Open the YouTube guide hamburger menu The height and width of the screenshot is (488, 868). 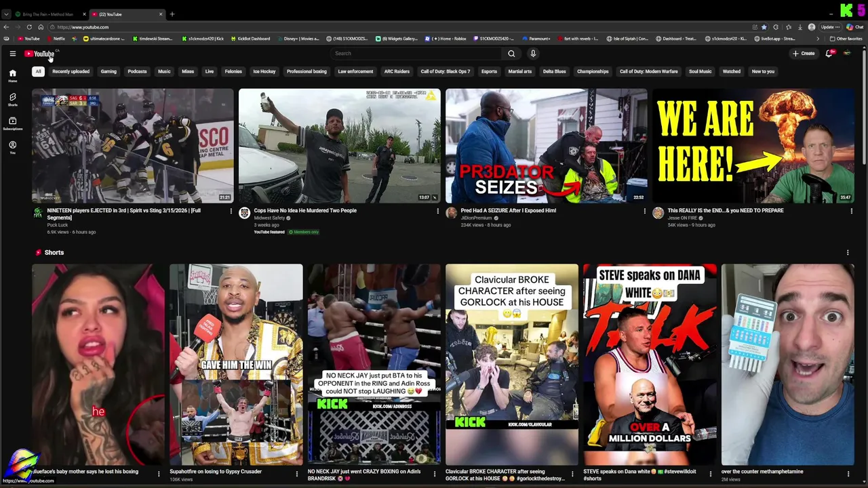(12, 54)
